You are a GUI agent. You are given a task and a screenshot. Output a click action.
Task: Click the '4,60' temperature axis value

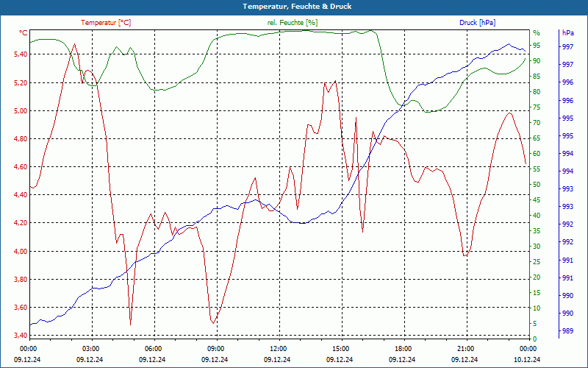click(x=21, y=167)
